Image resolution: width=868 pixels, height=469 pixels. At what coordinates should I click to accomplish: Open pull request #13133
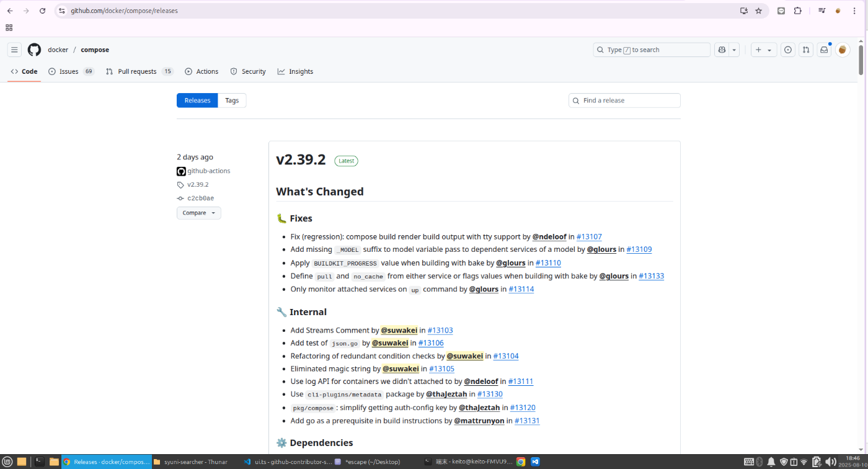coord(651,276)
